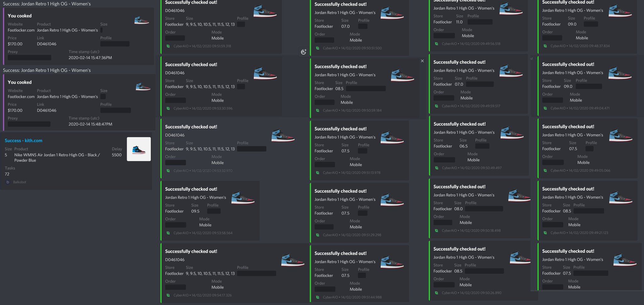Click the timestamp text 2020-02-14 15:48:47PM
The image size is (644, 305).
click(90, 124)
